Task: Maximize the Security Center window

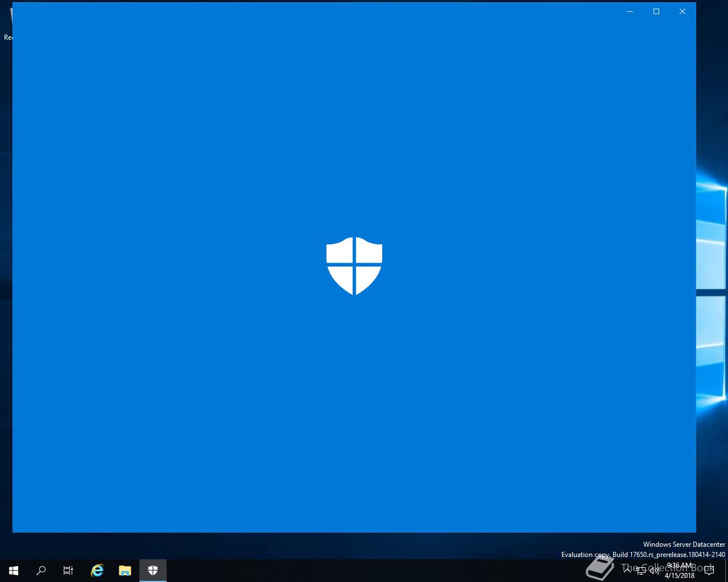Action: (x=656, y=11)
